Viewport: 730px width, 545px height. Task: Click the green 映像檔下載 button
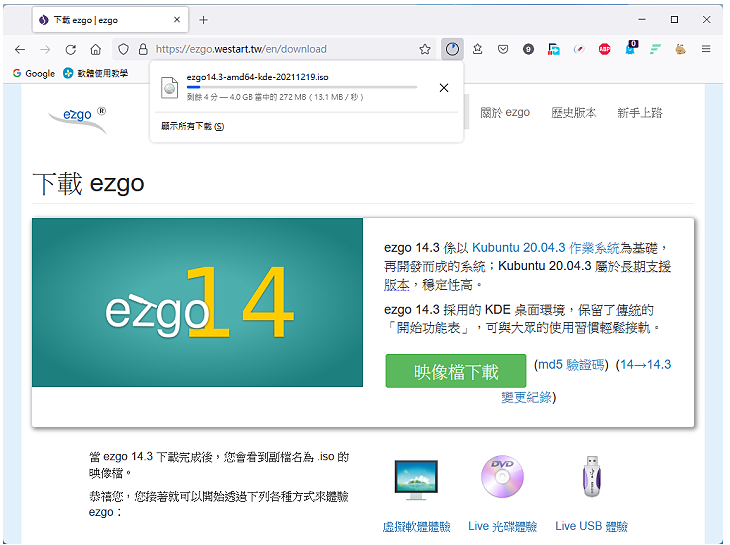(456, 371)
